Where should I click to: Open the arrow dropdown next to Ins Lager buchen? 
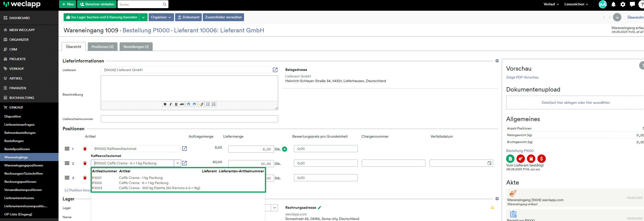(143, 17)
